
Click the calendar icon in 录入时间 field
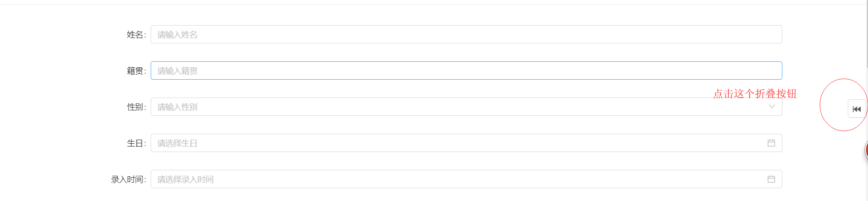pyautogui.click(x=771, y=179)
